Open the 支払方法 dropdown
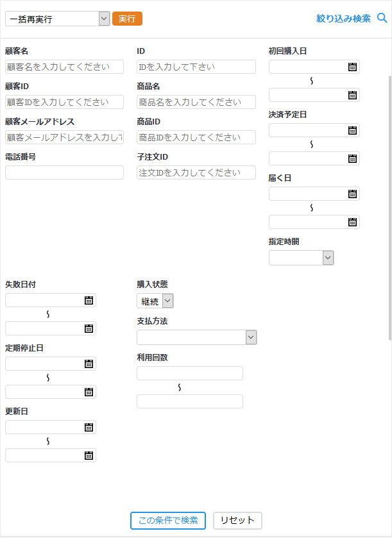Screen dimensions: 392x538 (251, 337)
